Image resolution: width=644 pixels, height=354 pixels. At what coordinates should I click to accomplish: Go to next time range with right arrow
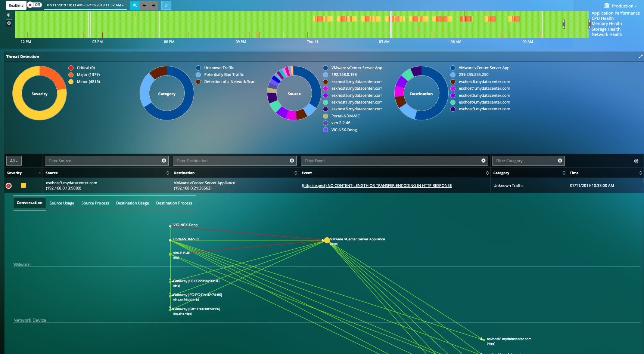coord(153,5)
